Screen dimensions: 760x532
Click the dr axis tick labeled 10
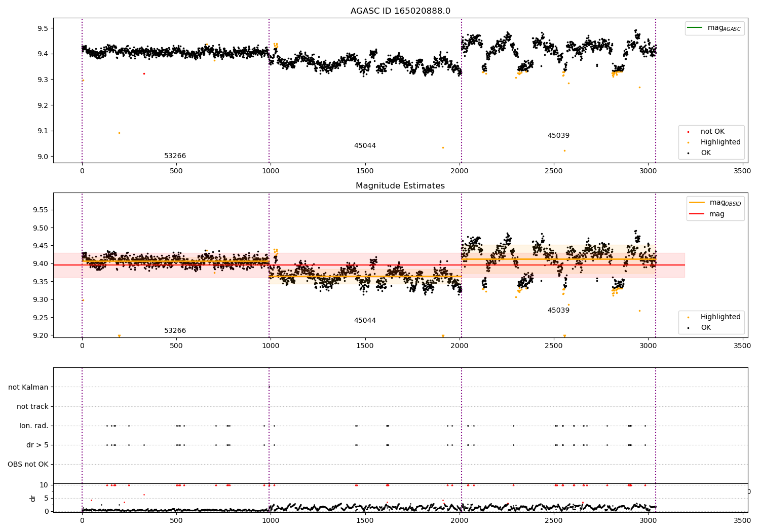coord(44,485)
